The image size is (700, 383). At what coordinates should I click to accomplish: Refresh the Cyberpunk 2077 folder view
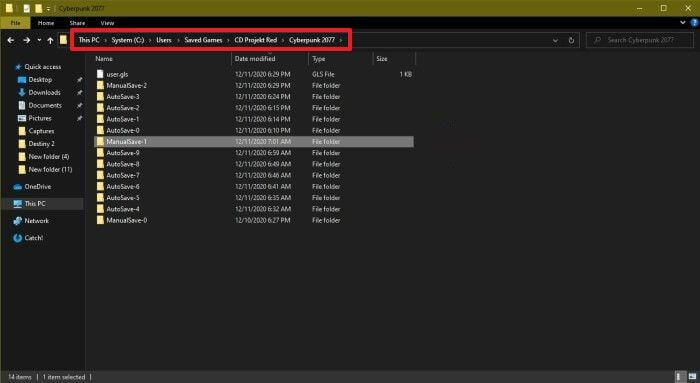[571, 40]
